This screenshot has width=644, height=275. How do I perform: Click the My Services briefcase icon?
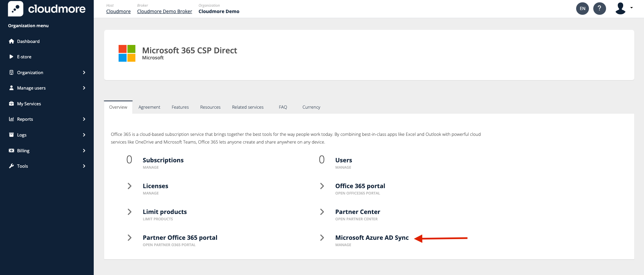[11, 104]
